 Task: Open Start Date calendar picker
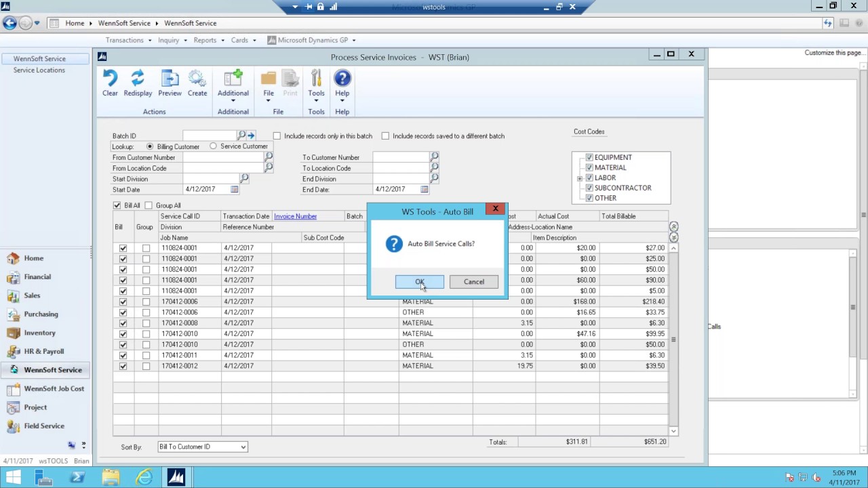click(x=235, y=189)
